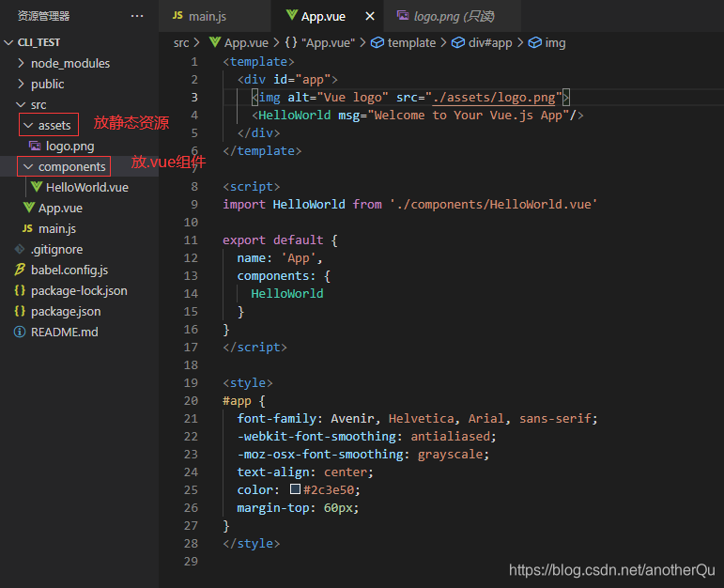Image resolution: width=724 pixels, height=588 pixels.
Task: Click the closing </style> tag
Action: click(x=251, y=544)
